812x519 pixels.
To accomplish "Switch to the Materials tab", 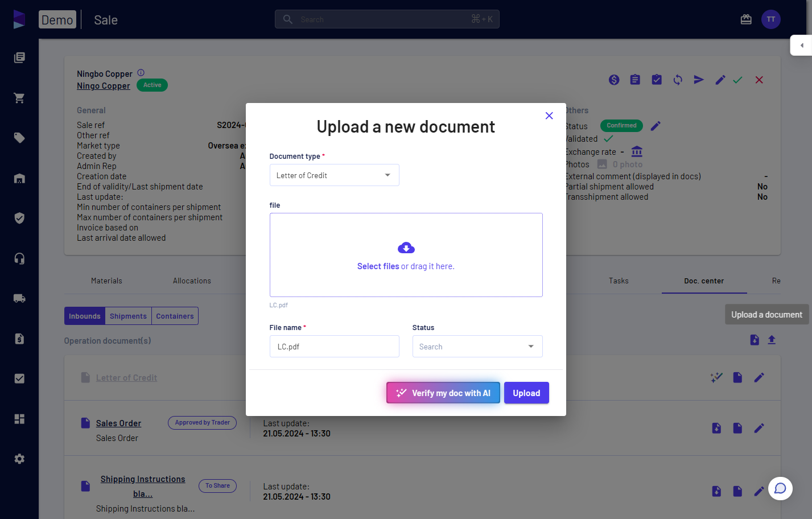I will pos(106,281).
